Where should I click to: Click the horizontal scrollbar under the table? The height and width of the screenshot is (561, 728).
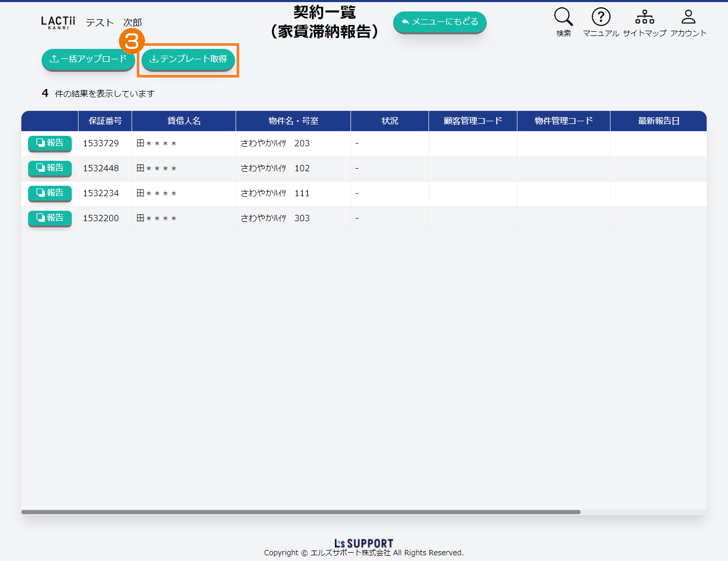tap(301, 512)
